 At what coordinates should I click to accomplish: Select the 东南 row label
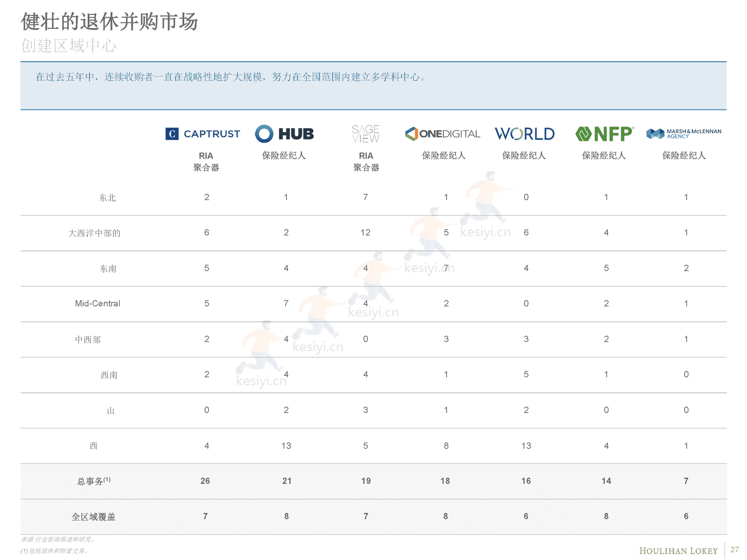click(108, 269)
